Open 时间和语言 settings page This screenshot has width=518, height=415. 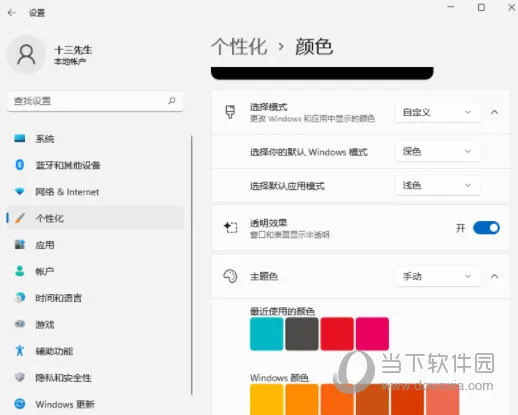tap(95, 298)
